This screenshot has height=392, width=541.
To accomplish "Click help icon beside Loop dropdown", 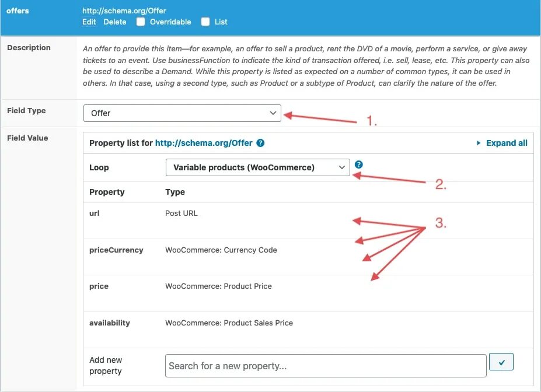I will tap(359, 164).
